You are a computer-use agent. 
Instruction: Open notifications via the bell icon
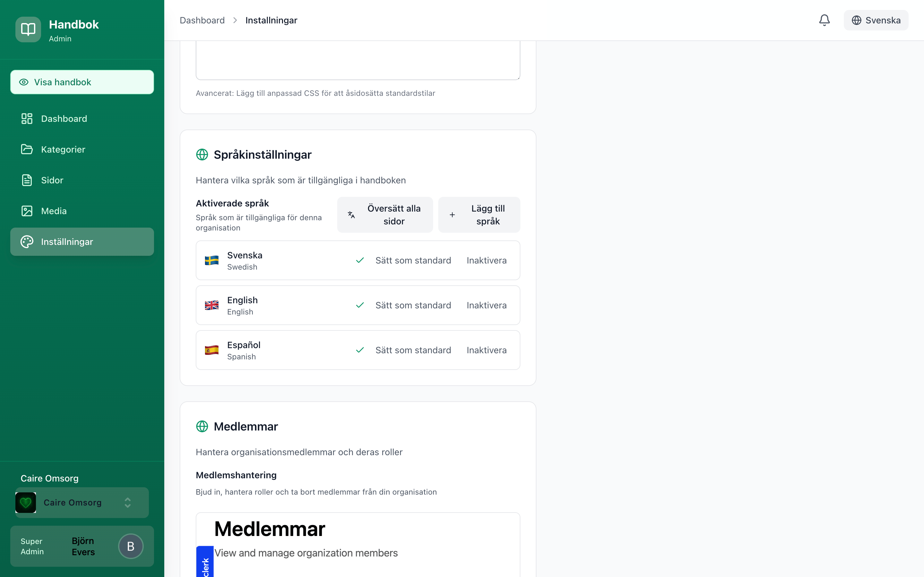[x=824, y=20]
